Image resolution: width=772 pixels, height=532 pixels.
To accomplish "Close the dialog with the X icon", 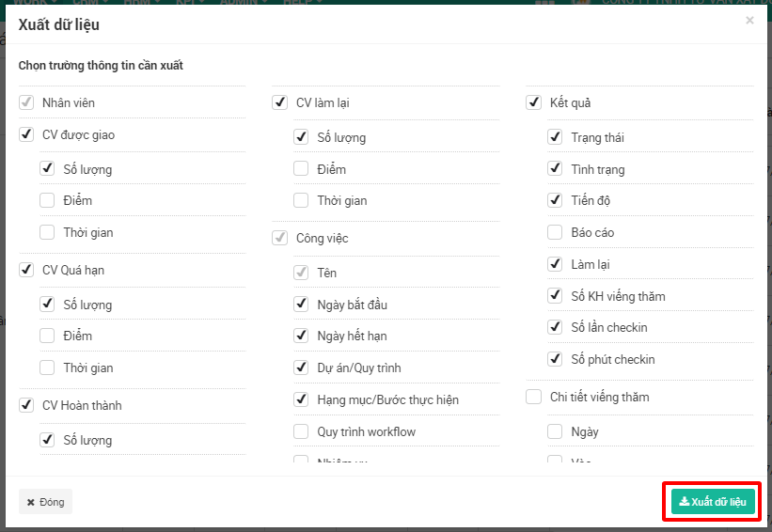I will (x=749, y=21).
